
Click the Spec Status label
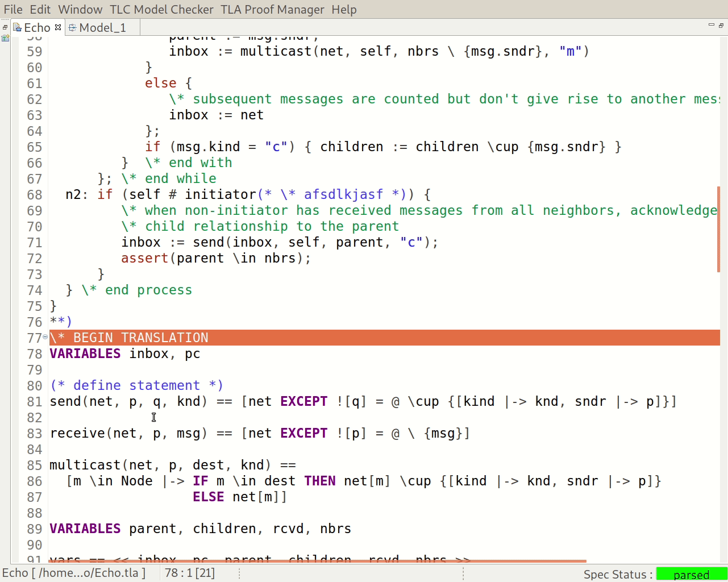point(618,575)
